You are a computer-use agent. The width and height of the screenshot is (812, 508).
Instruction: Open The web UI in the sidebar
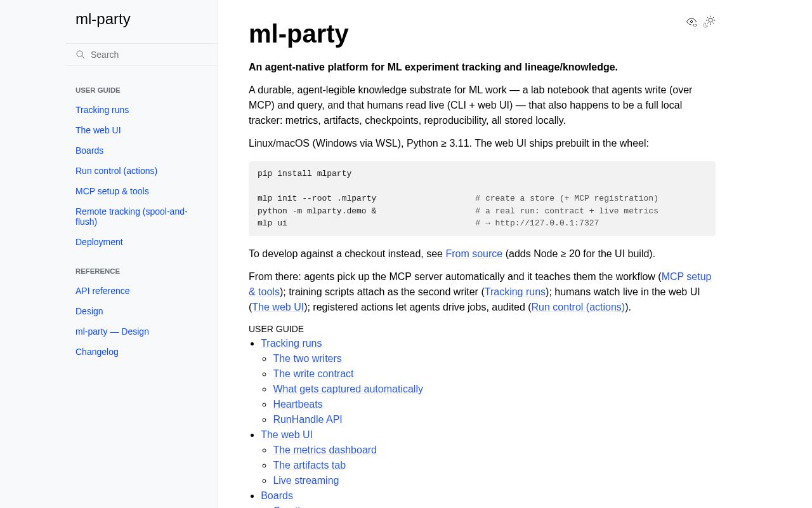98,130
